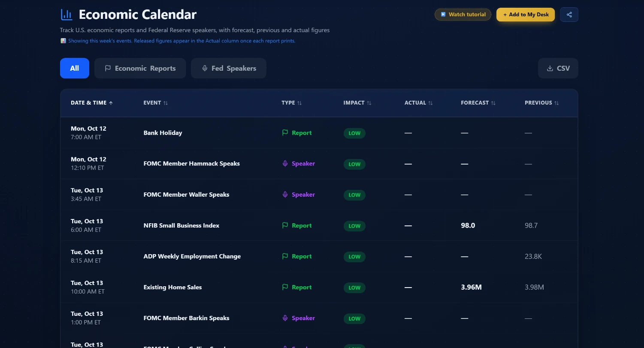Open the Watch tutorial video button
644x348 pixels.
tap(463, 15)
